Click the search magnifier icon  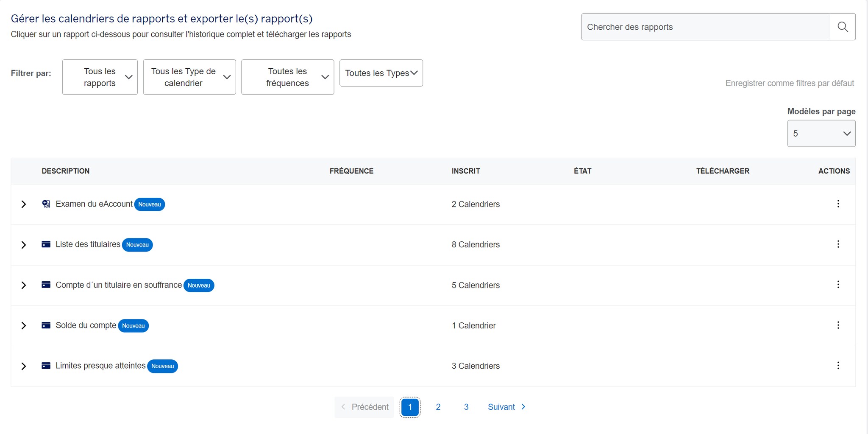[x=843, y=27]
